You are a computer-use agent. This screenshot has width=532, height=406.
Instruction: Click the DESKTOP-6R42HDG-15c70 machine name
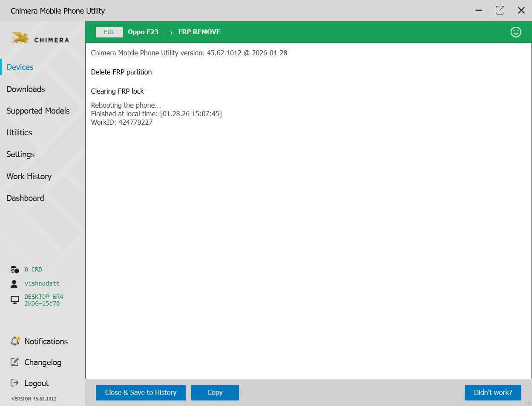point(44,300)
